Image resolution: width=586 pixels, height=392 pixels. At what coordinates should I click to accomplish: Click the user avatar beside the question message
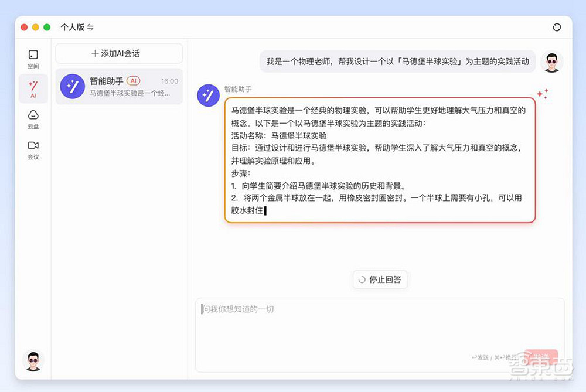[x=551, y=61]
